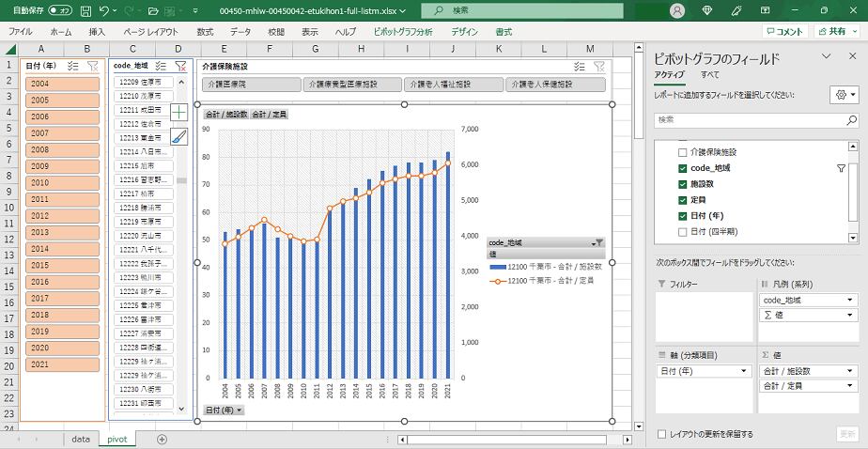Enable レイアウトの更新を保留する checkbox
868x449 pixels.
(663, 434)
